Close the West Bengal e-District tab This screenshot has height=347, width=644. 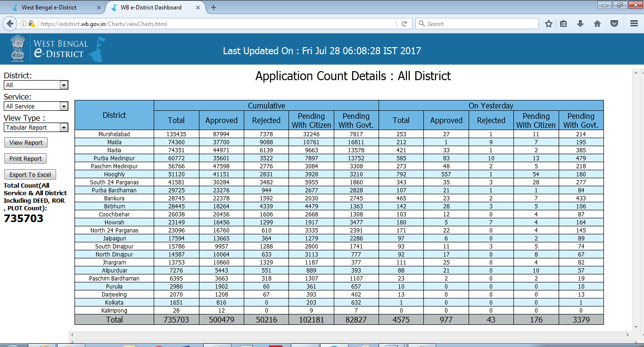click(x=99, y=8)
